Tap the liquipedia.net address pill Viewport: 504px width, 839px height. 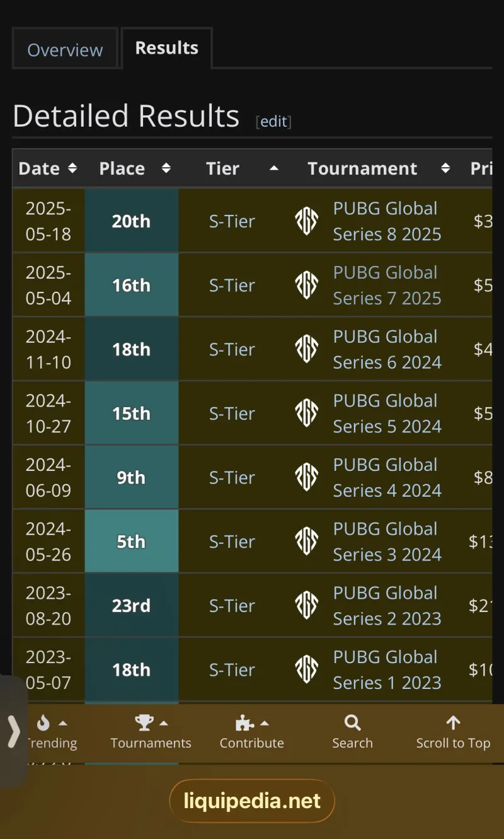pyautogui.click(x=252, y=801)
